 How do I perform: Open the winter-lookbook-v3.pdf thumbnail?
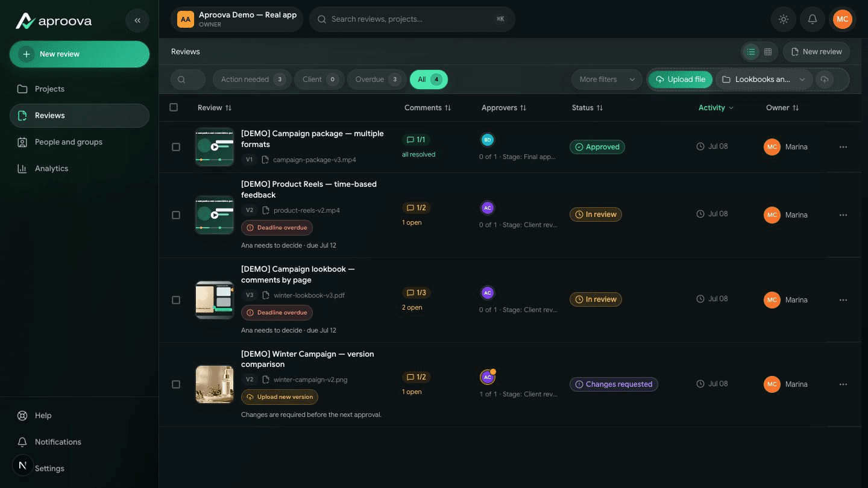215,299
